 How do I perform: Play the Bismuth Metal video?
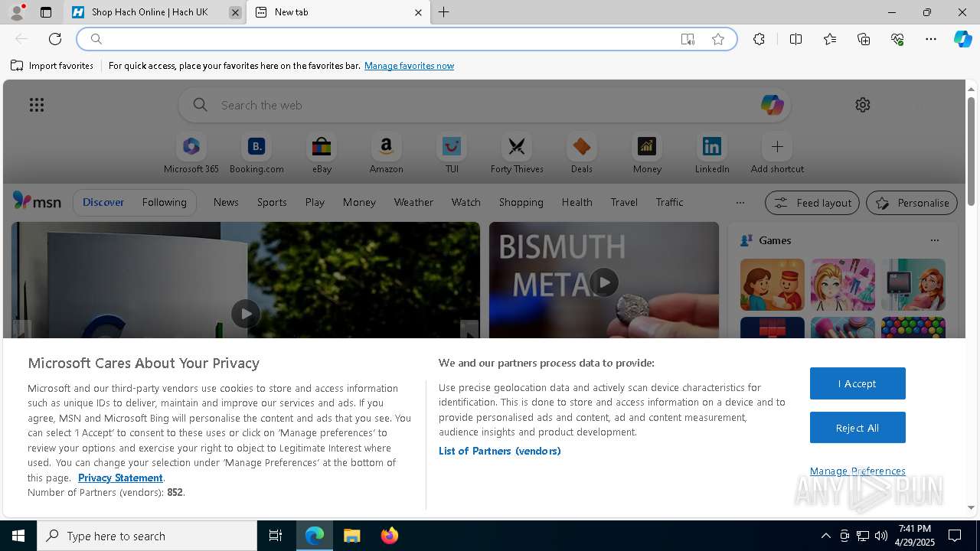click(604, 282)
